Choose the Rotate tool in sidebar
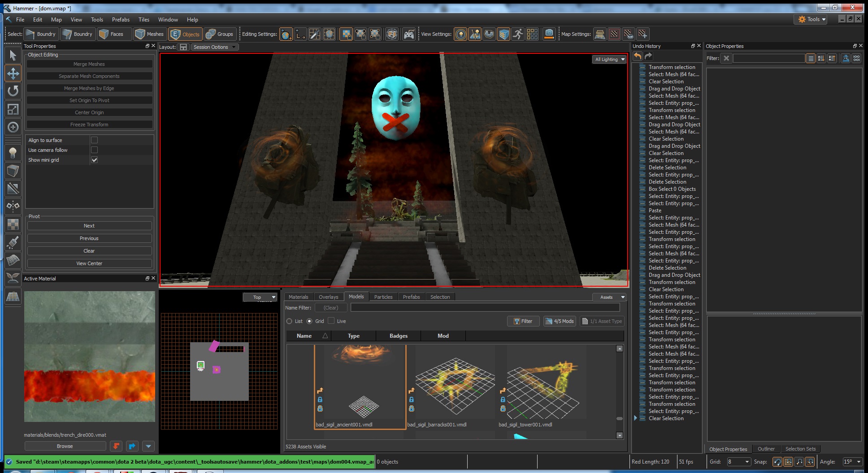868x473 pixels. [13, 91]
